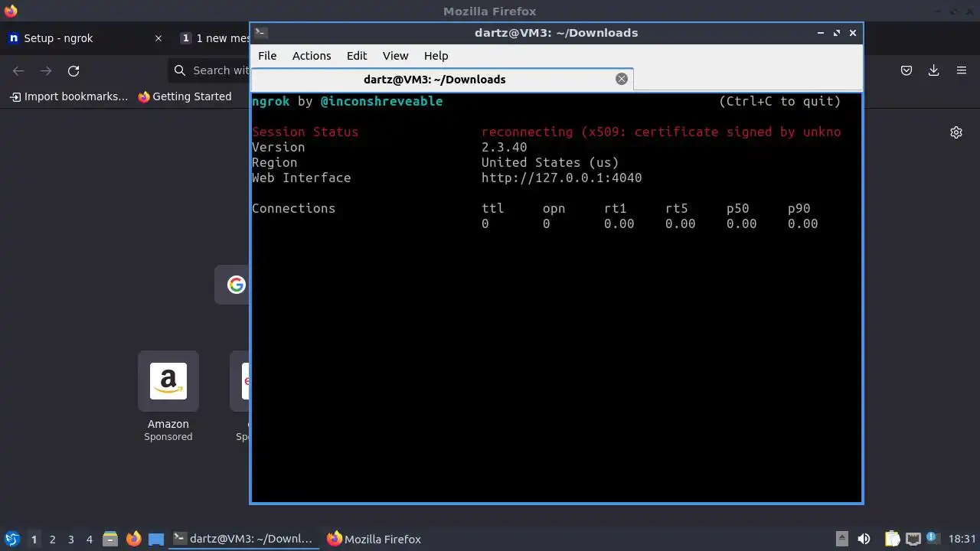Click the show desktop icon in taskbar
980x551 pixels.
click(156, 539)
